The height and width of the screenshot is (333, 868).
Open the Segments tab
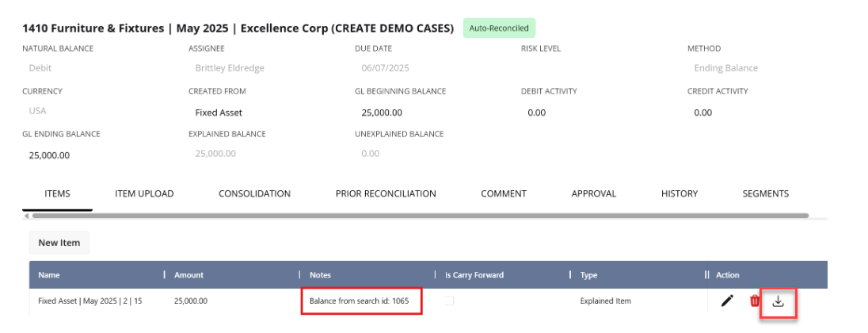765,193
